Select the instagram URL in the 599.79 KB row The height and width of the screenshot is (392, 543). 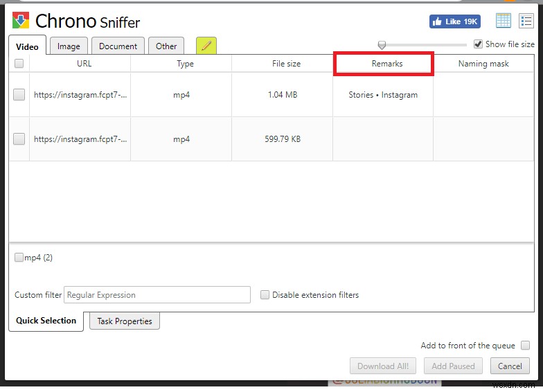point(80,139)
